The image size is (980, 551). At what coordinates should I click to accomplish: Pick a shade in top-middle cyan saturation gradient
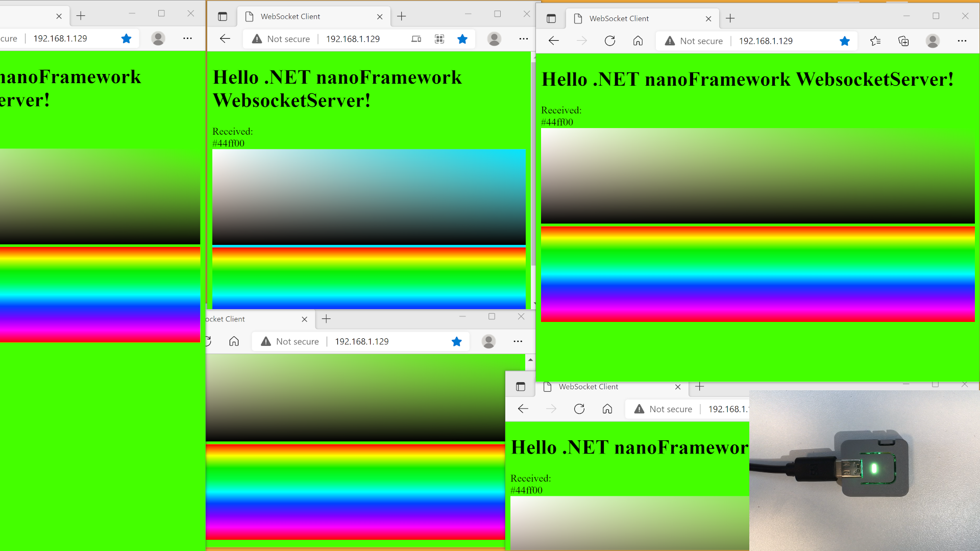coord(369,197)
